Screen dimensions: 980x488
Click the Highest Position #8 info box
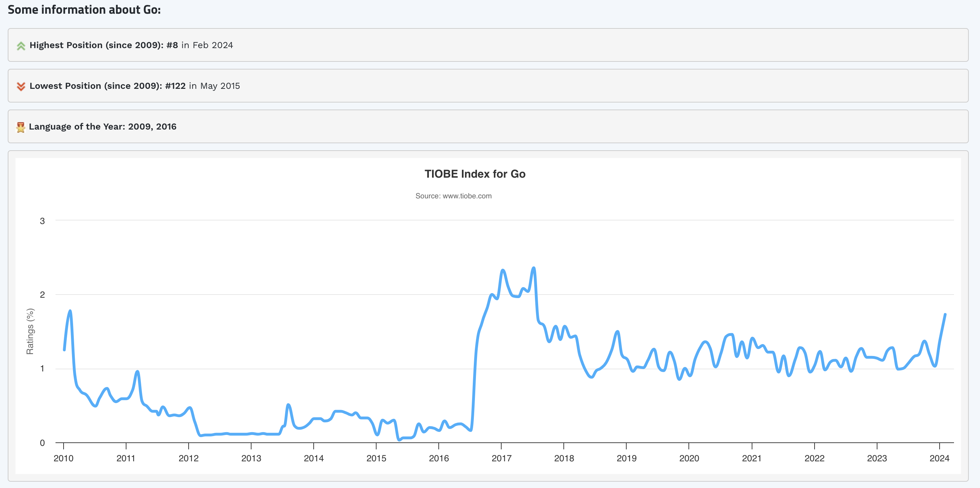click(488, 45)
